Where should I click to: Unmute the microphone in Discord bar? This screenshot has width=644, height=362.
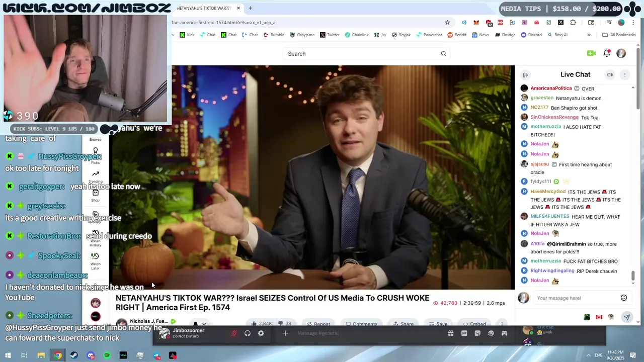coord(234,333)
